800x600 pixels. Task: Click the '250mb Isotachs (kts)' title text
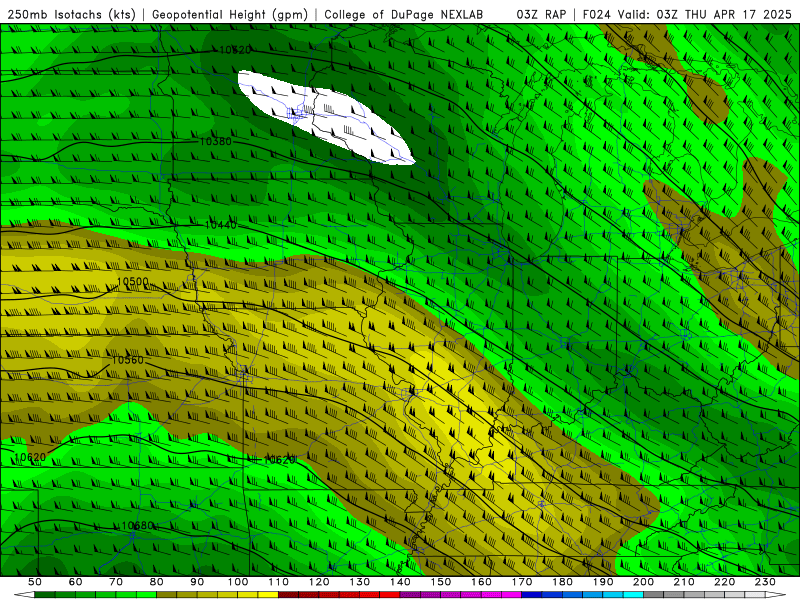coord(71,15)
